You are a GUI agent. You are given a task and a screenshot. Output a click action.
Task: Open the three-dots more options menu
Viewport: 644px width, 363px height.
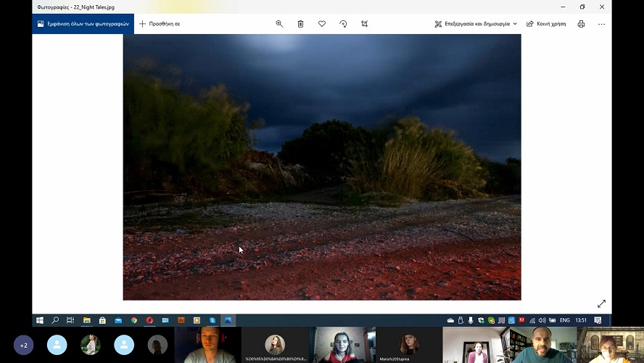[601, 24]
